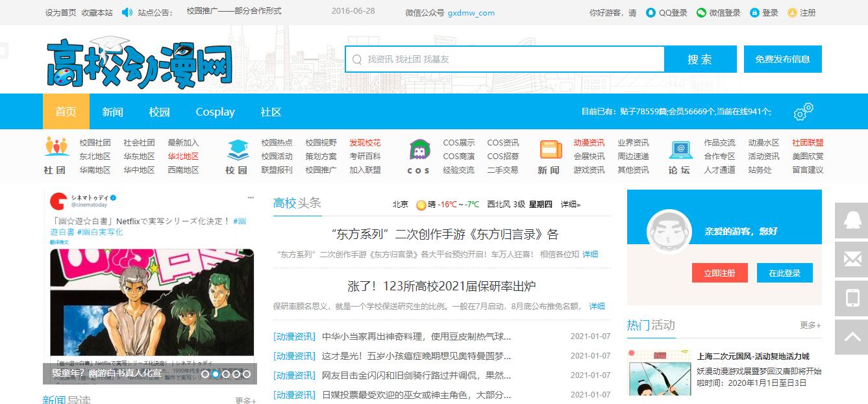Screen dimensions: 868x404
Task: Click the back-to-top arrow button
Action: [x=851, y=337]
